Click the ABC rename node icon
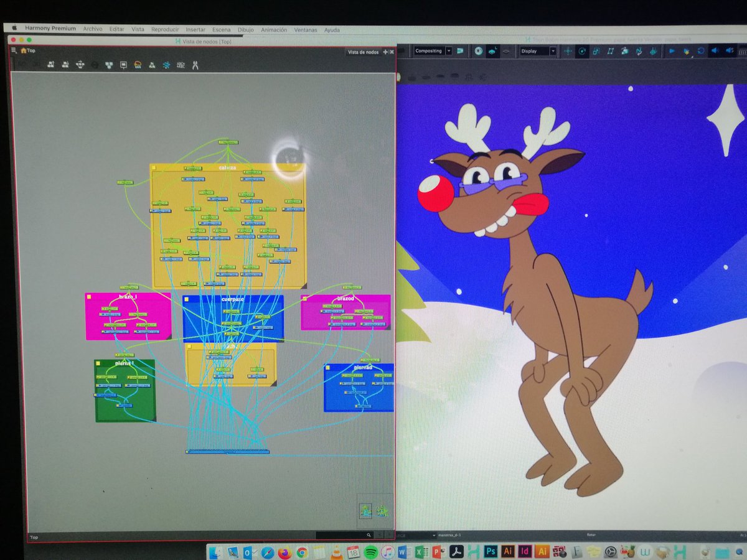The height and width of the screenshot is (560, 747). [x=181, y=64]
